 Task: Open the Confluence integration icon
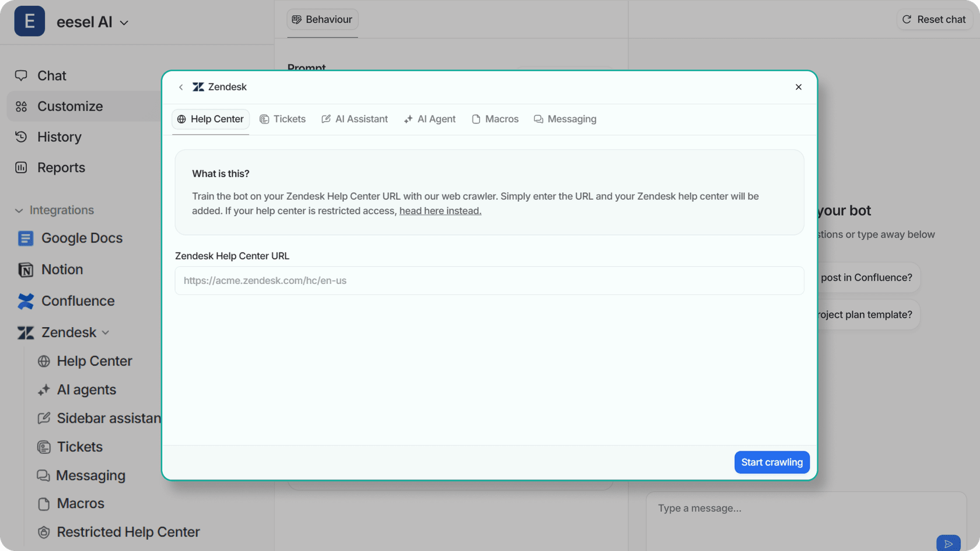click(25, 301)
